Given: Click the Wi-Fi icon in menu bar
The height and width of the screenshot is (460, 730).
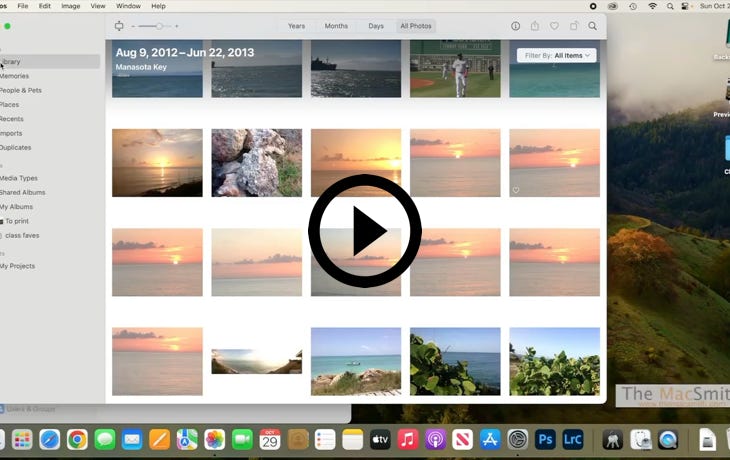Looking at the screenshot, I should pyautogui.click(x=652, y=6).
